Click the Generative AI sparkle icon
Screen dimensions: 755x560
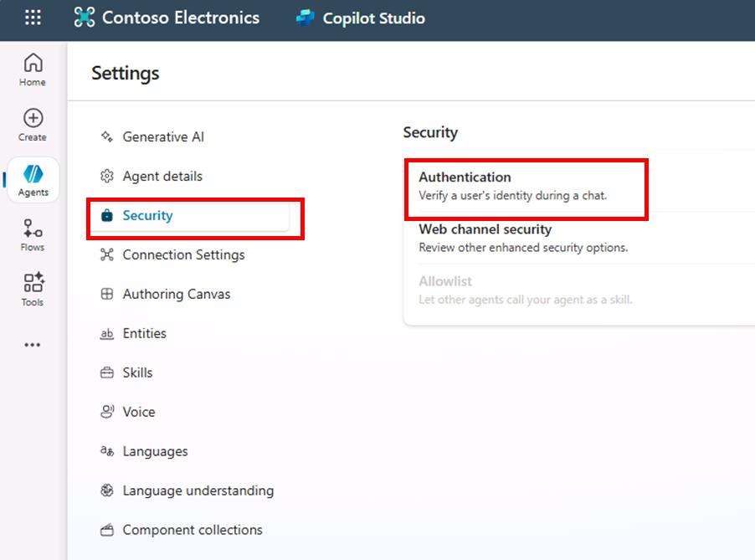click(x=107, y=136)
